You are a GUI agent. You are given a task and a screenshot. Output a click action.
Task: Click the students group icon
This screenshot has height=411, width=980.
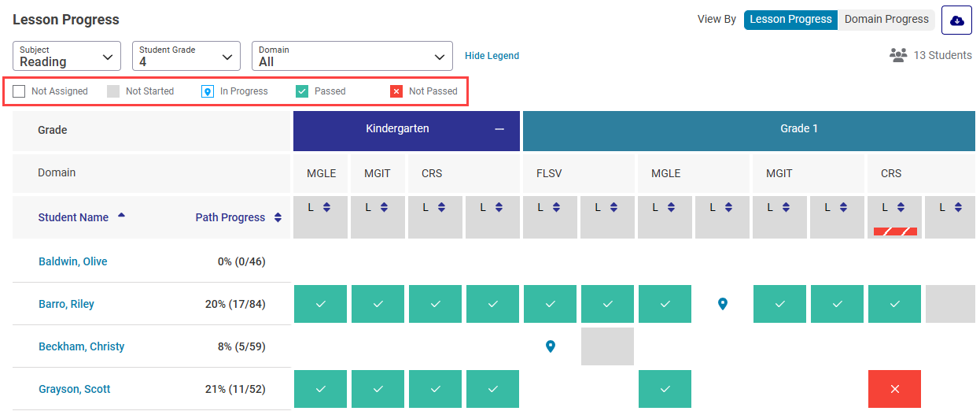coord(898,55)
